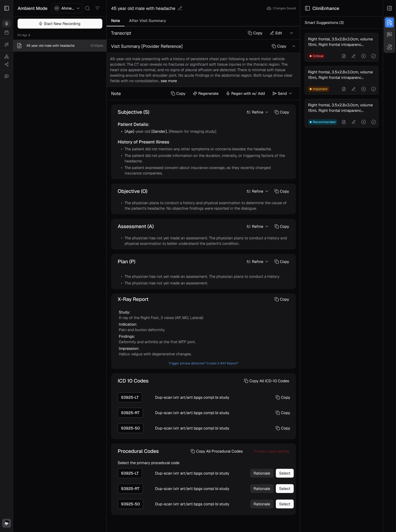Accept the Critical suggestion with checkmark icon
Viewport: 396px width, 532px height.
(x=373, y=56)
